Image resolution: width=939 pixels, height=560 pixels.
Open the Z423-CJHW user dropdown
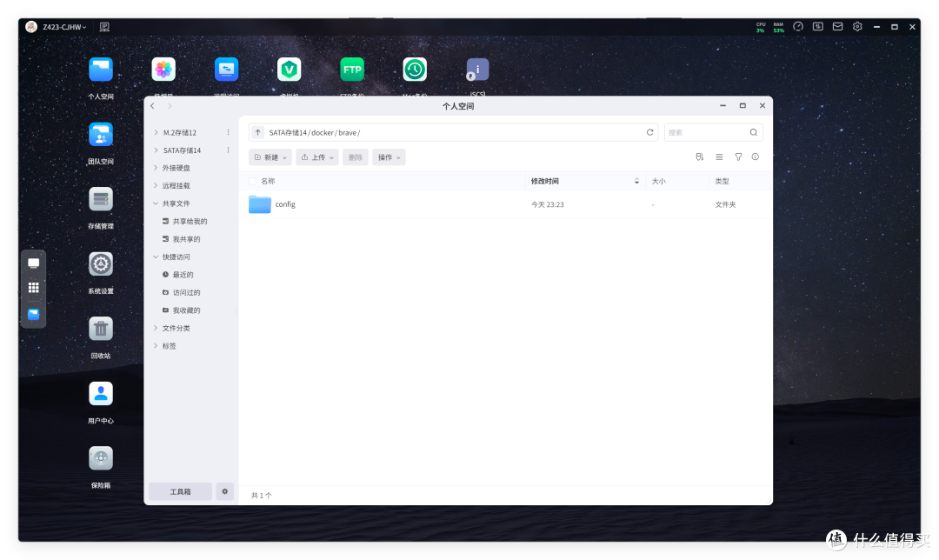(64, 27)
